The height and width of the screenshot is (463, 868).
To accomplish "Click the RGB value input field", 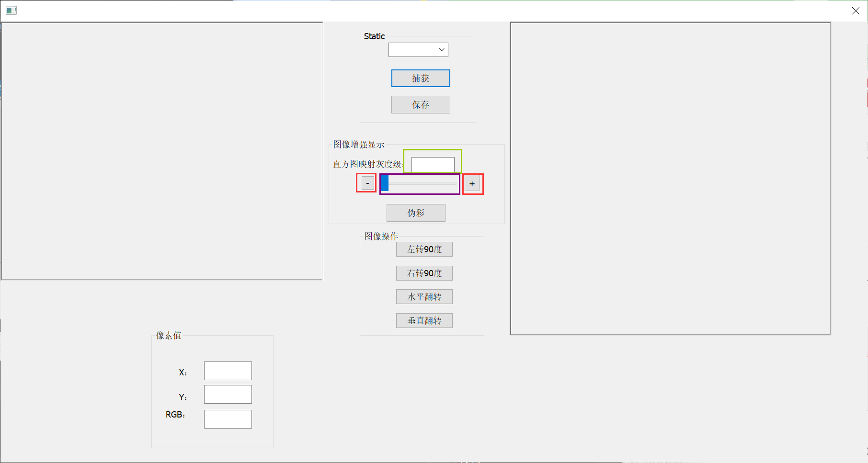I will (228, 418).
